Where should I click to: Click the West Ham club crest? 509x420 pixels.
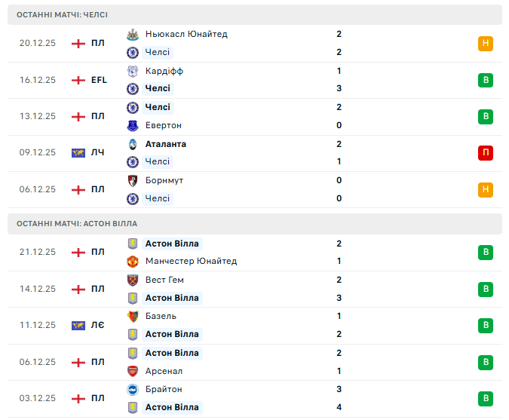pyautogui.click(x=133, y=280)
